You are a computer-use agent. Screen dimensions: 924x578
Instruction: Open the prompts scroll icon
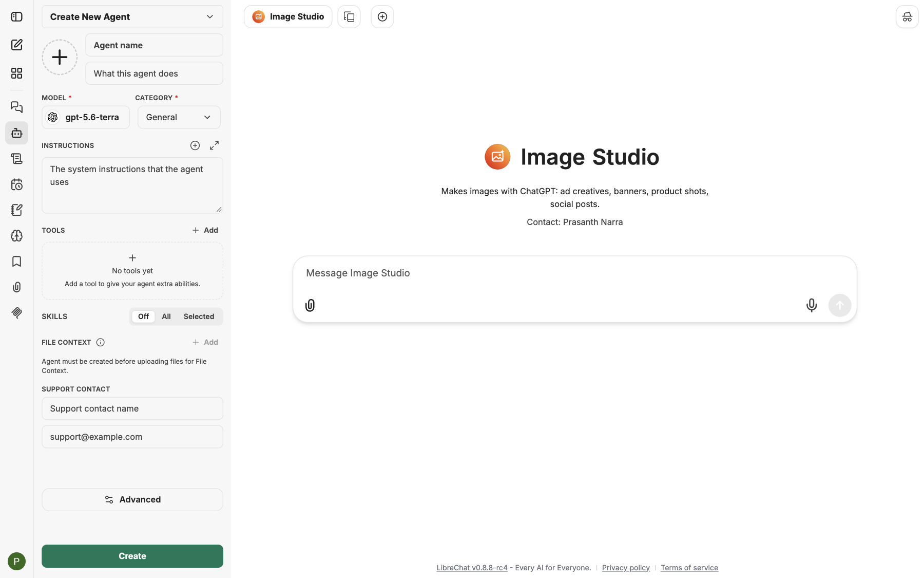(x=16, y=158)
